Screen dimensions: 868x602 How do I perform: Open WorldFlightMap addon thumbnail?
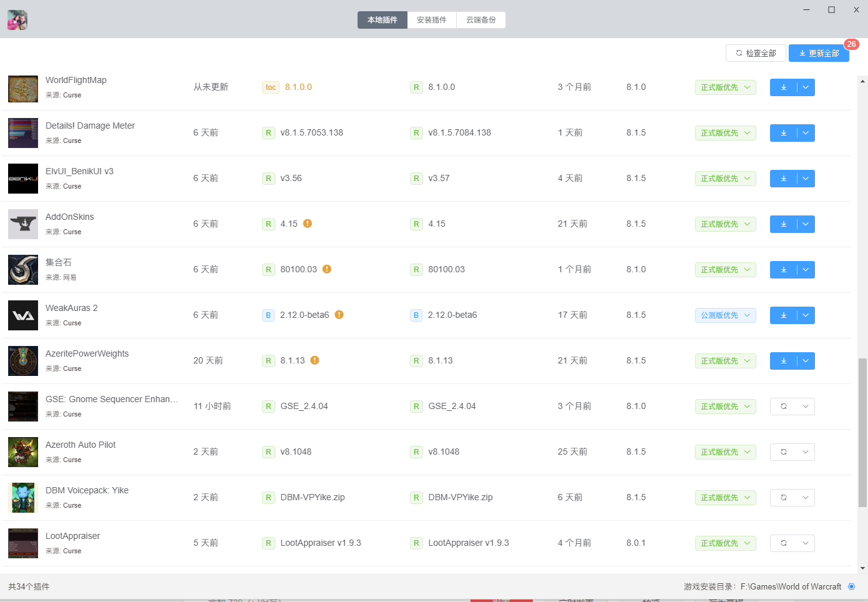(x=23, y=87)
